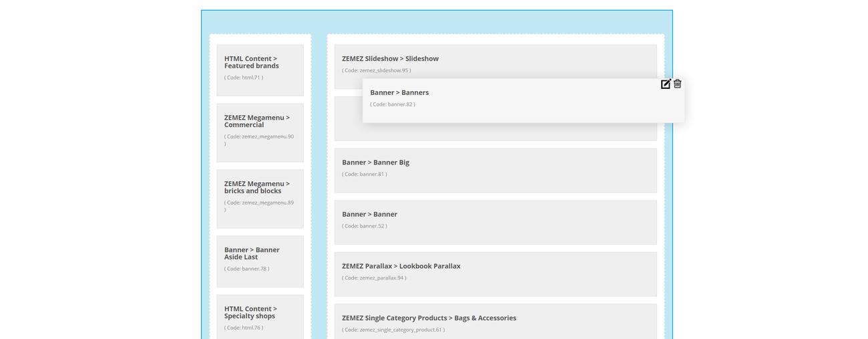The width and height of the screenshot is (868, 339).
Task: Click the text 'Code: banner.52'
Action: coord(365,226)
